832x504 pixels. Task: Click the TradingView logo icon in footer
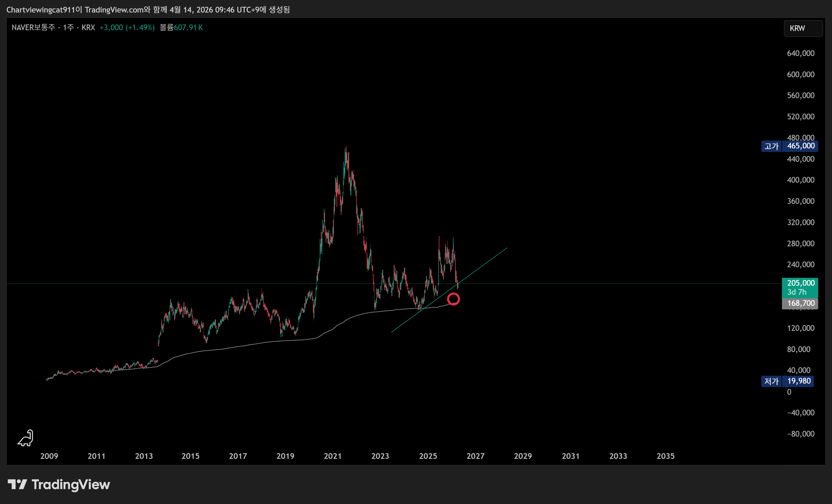17,484
